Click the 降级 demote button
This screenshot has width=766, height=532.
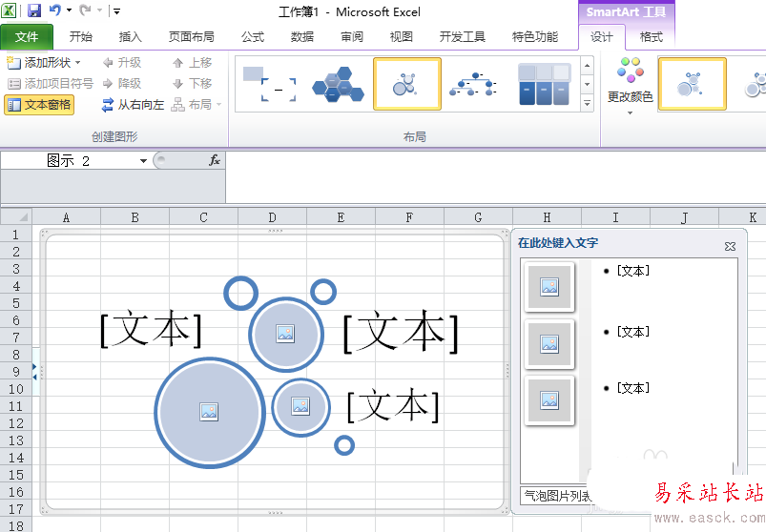pyautogui.click(x=122, y=84)
